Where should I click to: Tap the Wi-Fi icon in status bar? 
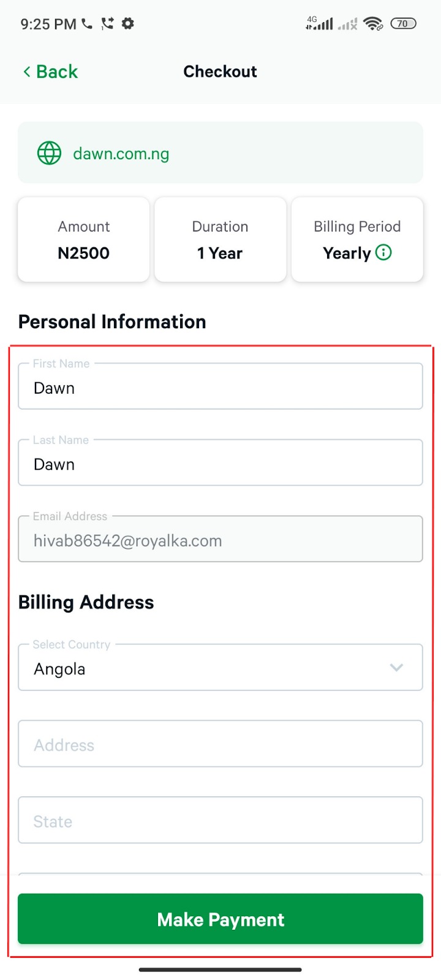click(372, 24)
